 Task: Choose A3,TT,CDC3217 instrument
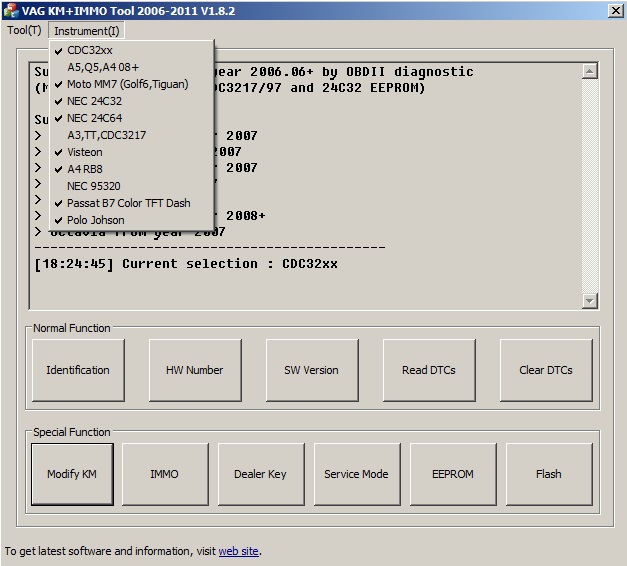132,135
